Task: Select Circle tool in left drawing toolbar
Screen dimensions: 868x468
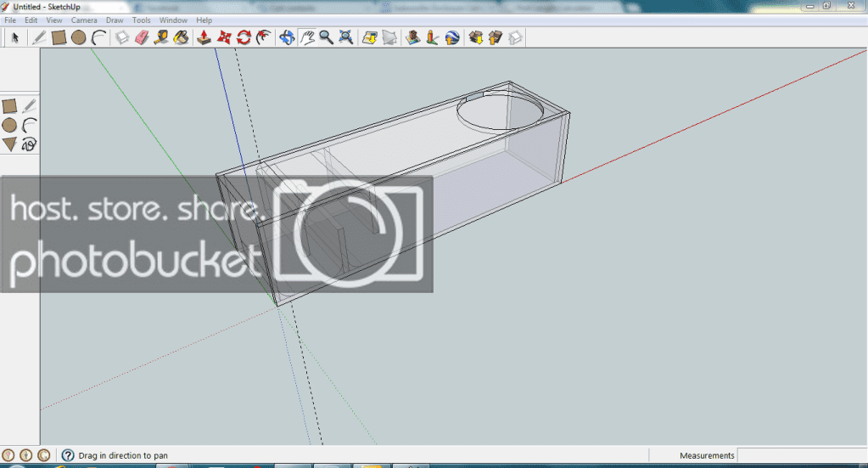Action: (9, 125)
